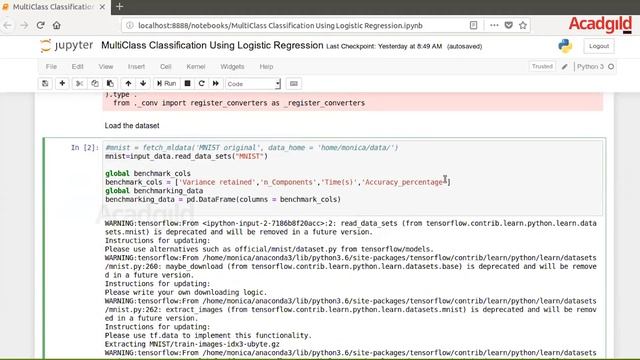Open the Kernel menu
Image resolution: width=640 pixels, height=360 pixels.
click(196, 67)
